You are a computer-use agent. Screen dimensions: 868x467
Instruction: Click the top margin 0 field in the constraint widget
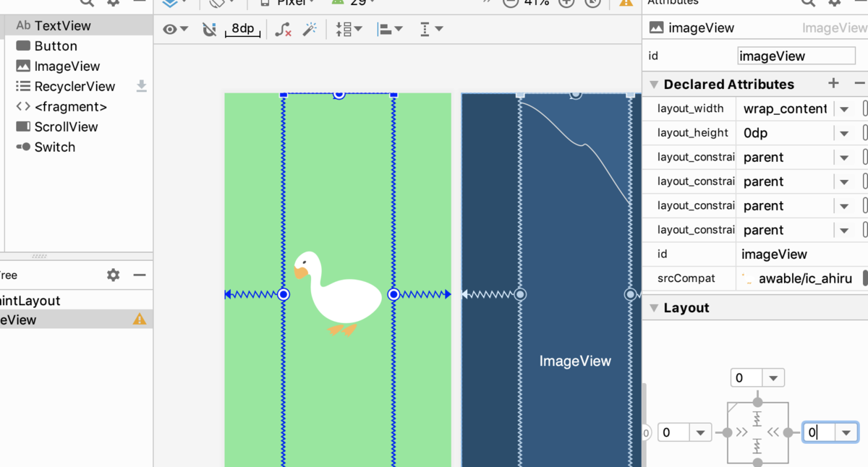pyautogui.click(x=746, y=378)
